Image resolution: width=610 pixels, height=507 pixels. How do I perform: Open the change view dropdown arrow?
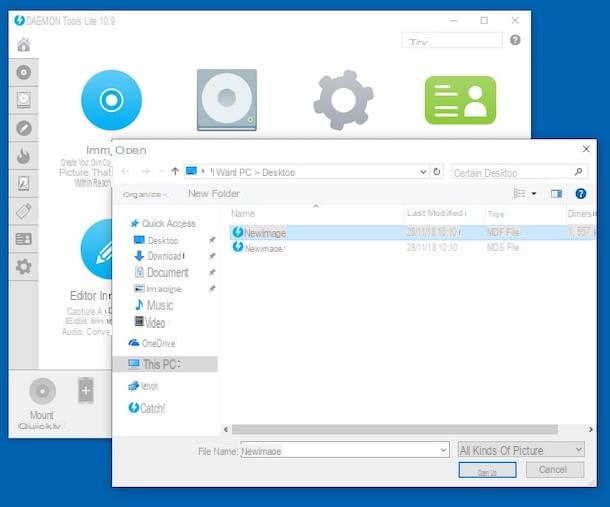(x=534, y=193)
